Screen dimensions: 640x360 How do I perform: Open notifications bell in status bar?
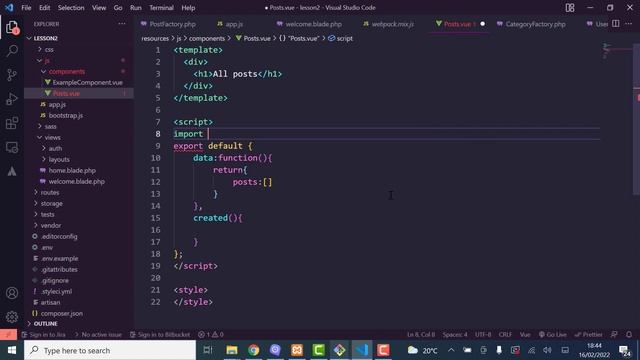629,334
